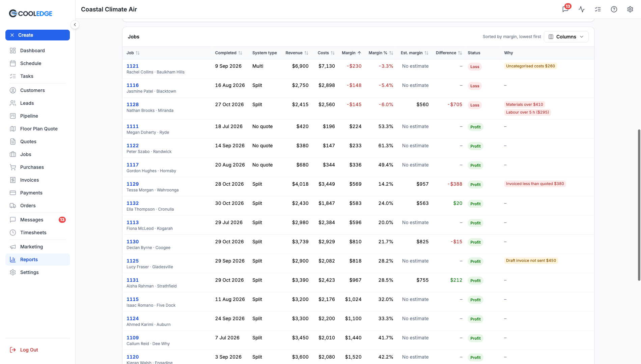Sort by the Revenue column header
The image size is (641, 364).
tap(297, 53)
